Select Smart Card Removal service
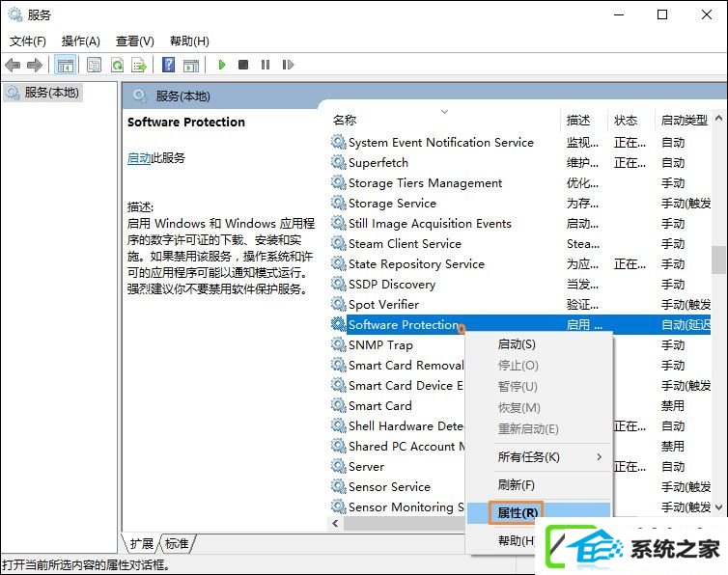The height and width of the screenshot is (575, 728). click(x=398, y=365)
